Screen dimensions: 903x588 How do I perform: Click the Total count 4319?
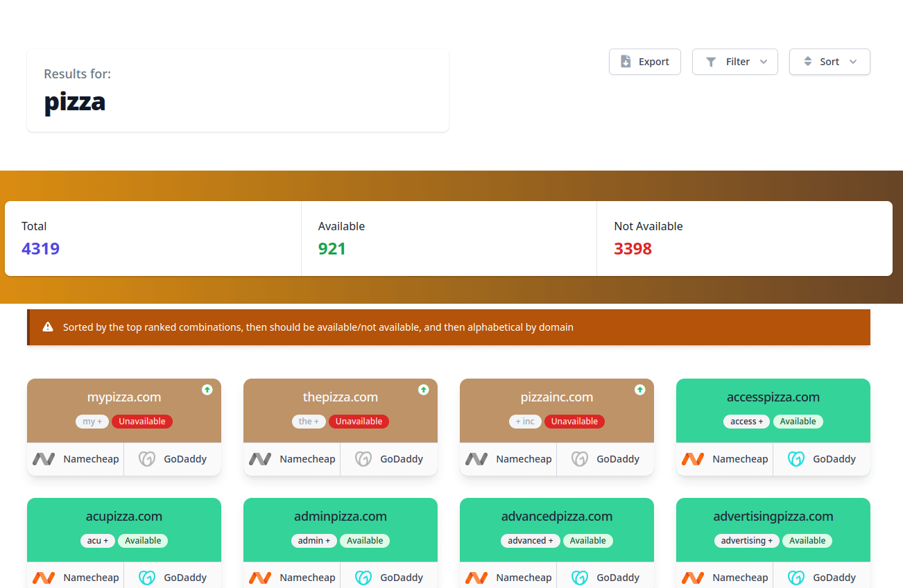(40, 248)
